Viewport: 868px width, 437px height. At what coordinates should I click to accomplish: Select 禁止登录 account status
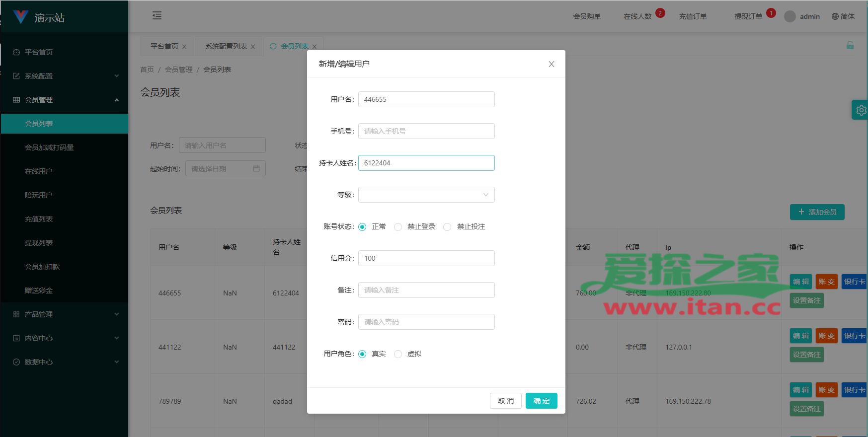coord(398,227)
